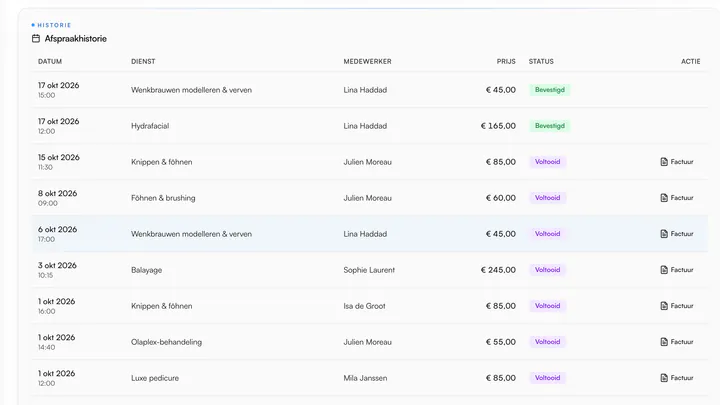The width and height of the screenshot is (720, 405).
Task: Click Bevestigd badge on Hydrafacial row
Action: (550, 126)
